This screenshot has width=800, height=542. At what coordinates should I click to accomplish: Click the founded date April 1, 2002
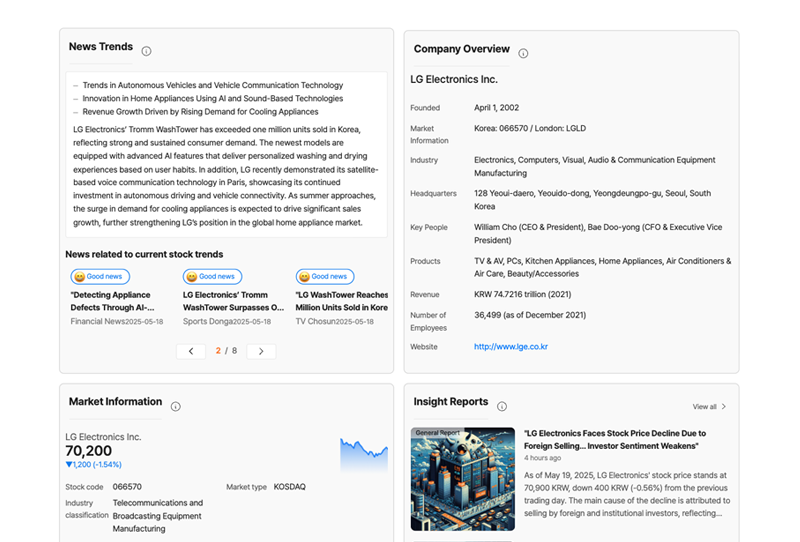(496, 108)
